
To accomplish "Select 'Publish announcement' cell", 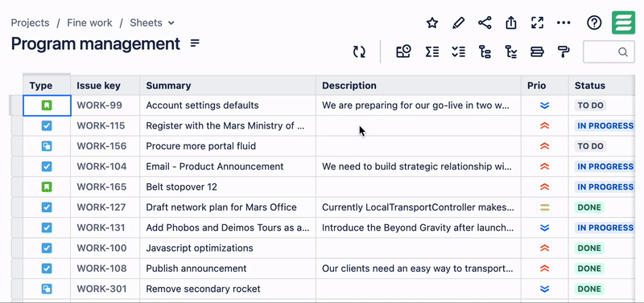I will (228, 268).
